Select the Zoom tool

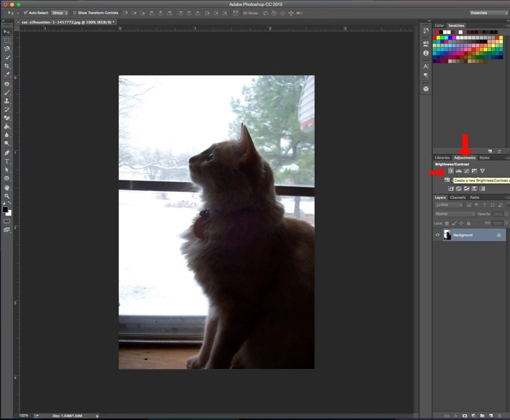coord(7,196)
